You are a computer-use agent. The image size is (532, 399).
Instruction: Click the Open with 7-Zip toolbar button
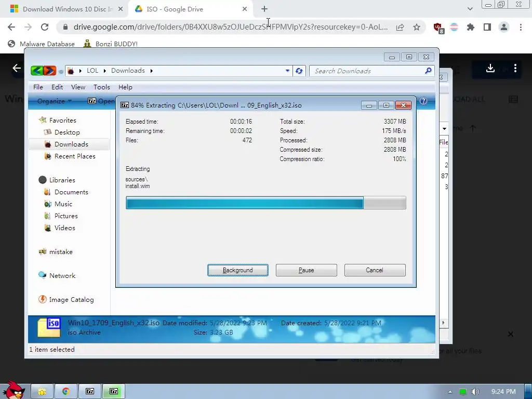click(x=101, y=101)
